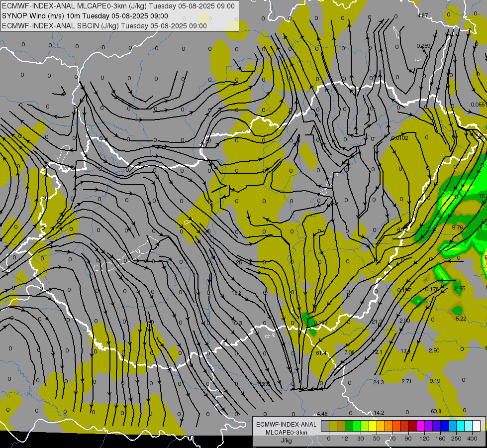
Task: Click the map value 2.50
Action: [x=434, y=351]
